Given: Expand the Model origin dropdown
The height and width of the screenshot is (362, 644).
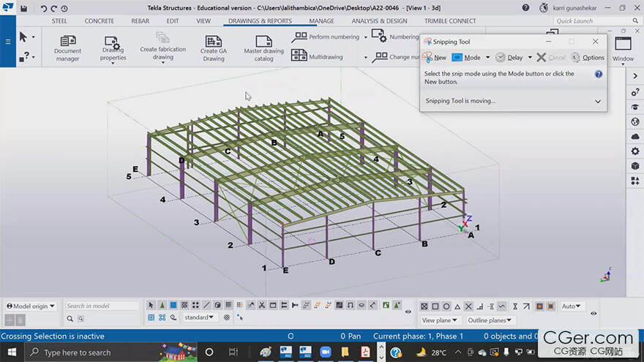Looking at the screenshot, I should [31, 306].
